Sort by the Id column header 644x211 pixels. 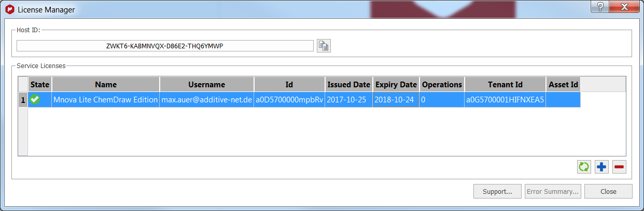click(289, 84)
